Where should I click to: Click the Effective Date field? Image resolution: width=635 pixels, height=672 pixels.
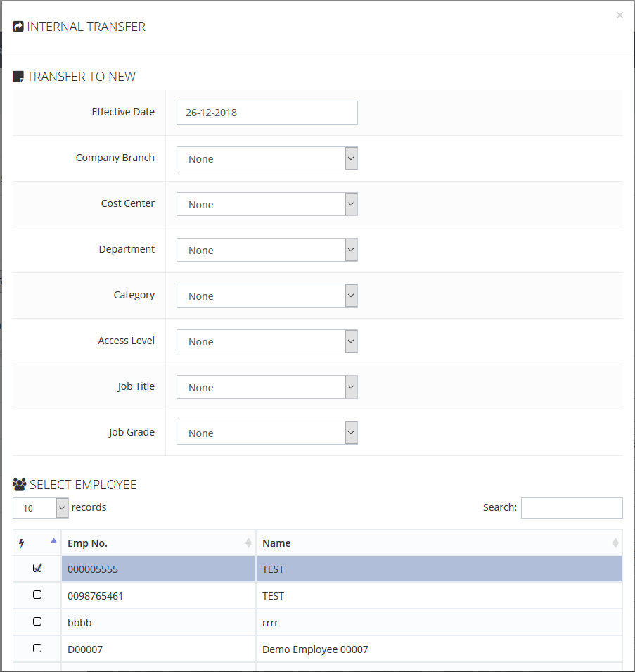(x=267, y=113)
